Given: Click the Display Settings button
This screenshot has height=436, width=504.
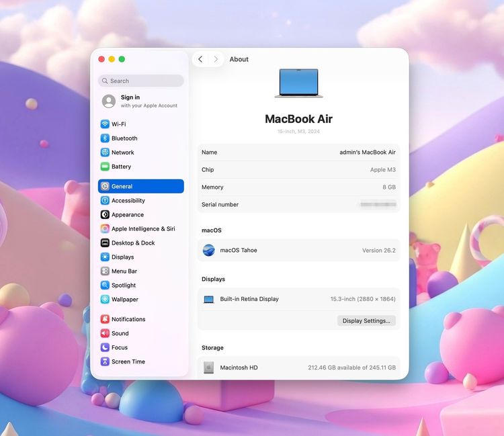Looking at the screenshot, I should (366, 321).
